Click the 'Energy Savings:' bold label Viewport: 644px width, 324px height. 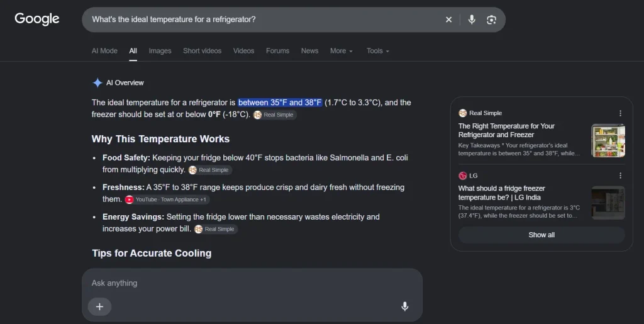point(133,217)
